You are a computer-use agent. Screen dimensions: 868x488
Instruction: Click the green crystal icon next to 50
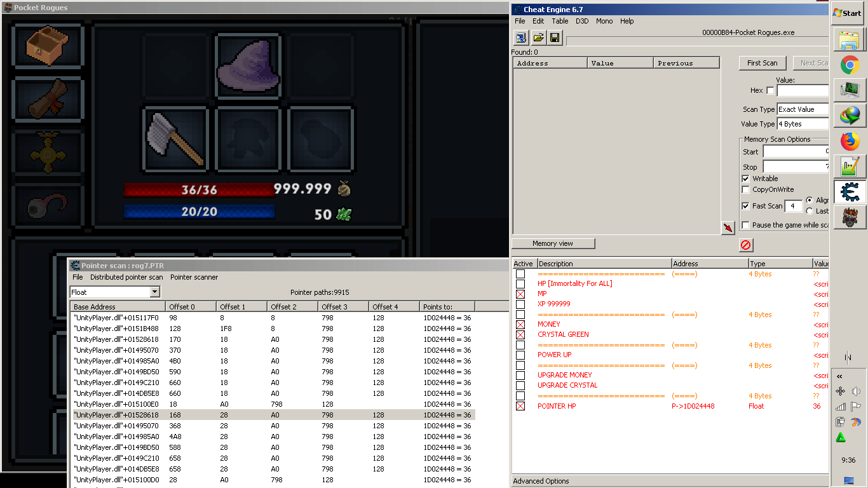(344, 214)
